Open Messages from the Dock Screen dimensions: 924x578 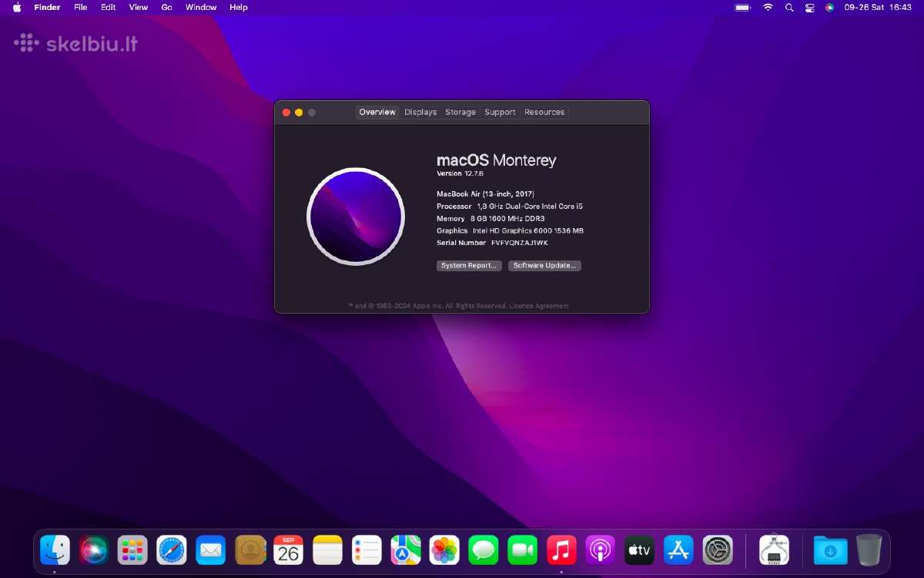point(484,550)
